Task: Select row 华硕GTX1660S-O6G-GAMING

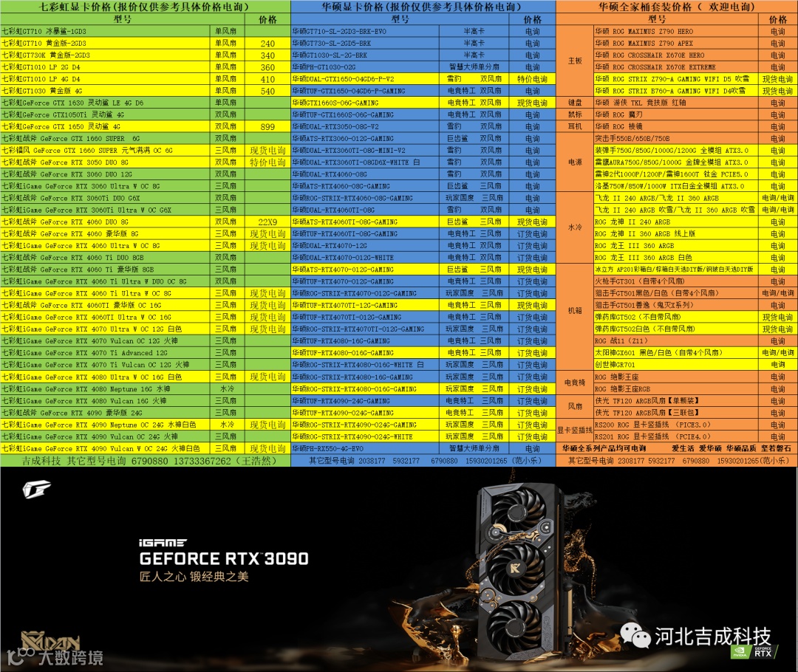Action: [423, 103]
